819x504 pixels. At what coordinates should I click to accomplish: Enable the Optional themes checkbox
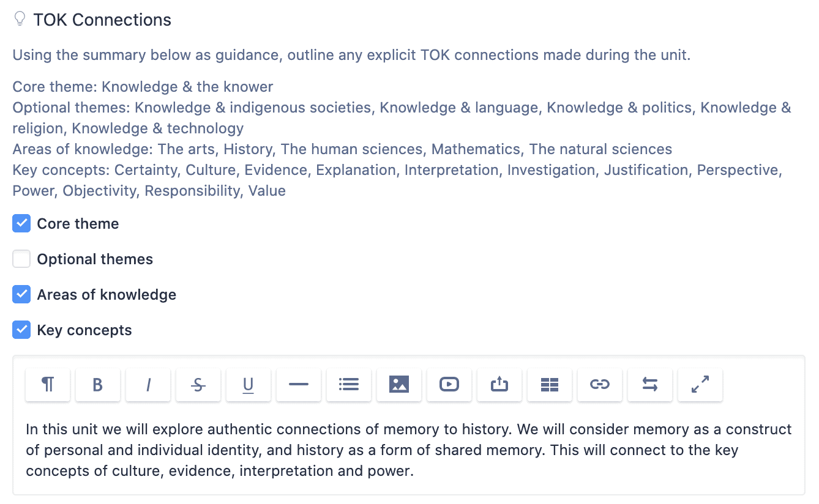(x=21, y=259)
